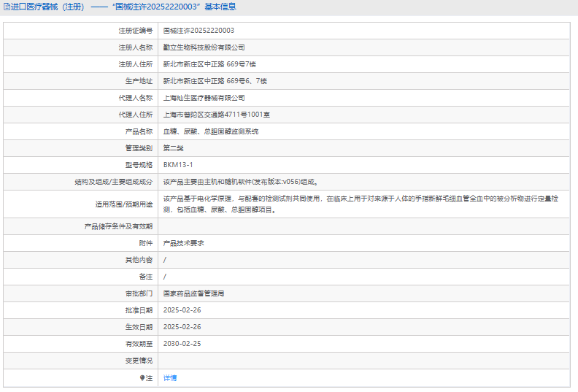Click the 批准日期 row label
Screen dimensions: 578x392
(139, 310)
